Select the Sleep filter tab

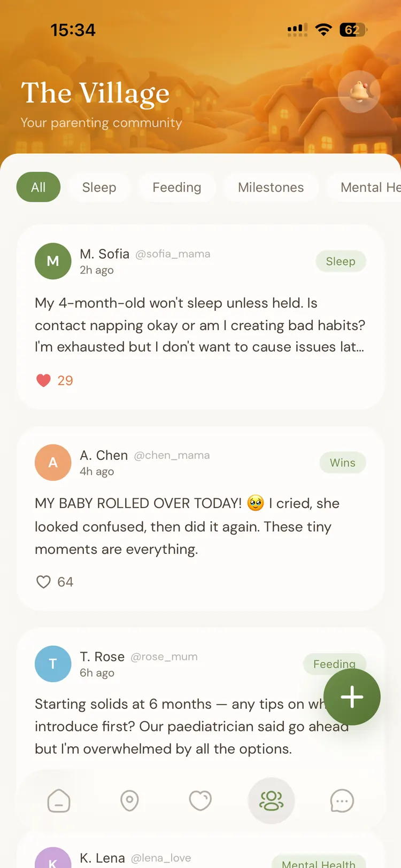pyautogui.click(x=99, y=187)
